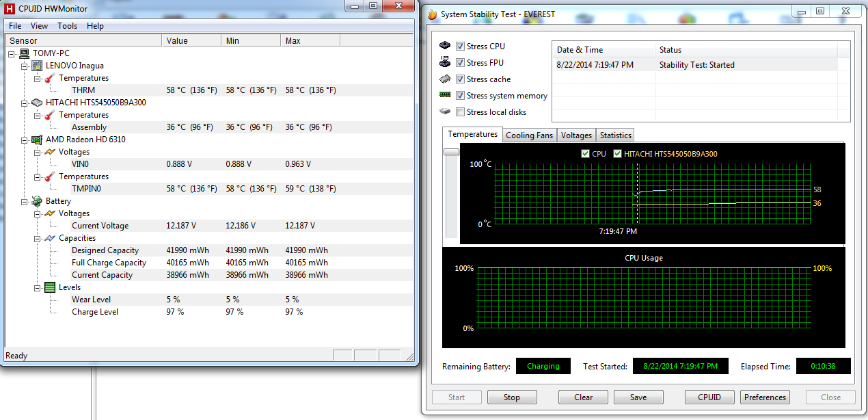Click the Voltages lightning icon under Battery

point(50,213)
